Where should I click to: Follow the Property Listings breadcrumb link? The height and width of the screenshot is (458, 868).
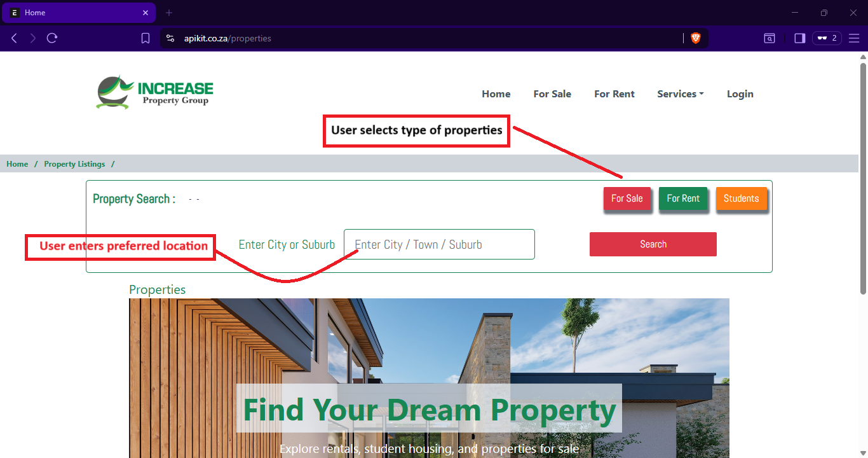pos(74,164)
